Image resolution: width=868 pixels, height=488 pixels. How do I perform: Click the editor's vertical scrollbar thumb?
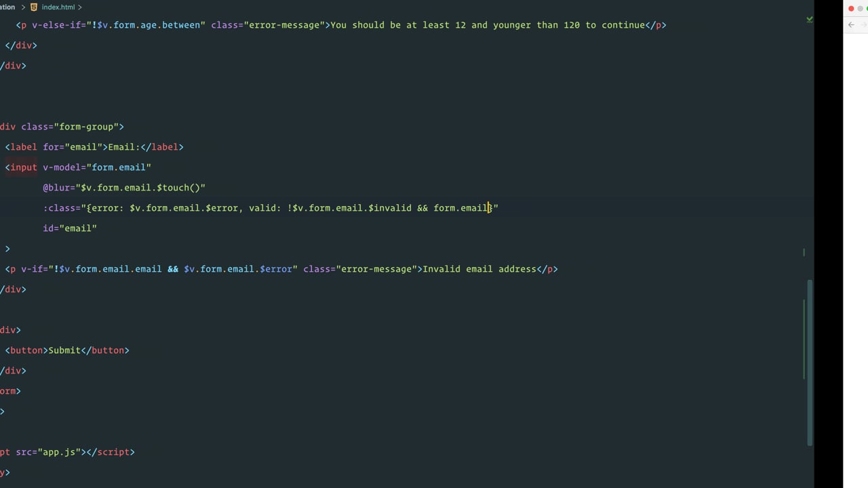click(810, 363)
